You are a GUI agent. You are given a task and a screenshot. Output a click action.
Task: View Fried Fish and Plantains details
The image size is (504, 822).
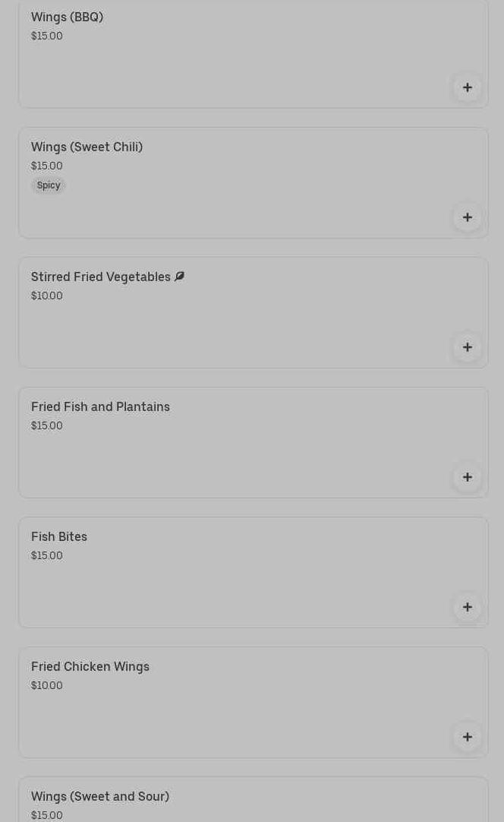pos(100,406)
